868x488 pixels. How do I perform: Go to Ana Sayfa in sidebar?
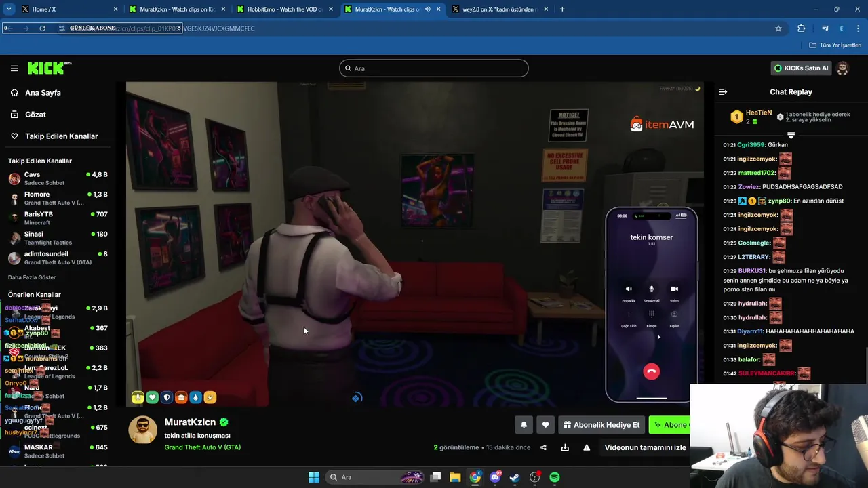tap(43, 93)
